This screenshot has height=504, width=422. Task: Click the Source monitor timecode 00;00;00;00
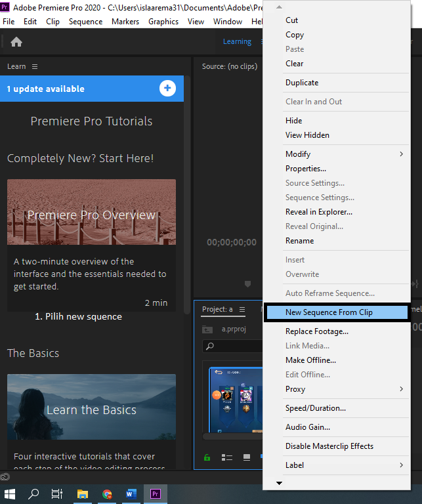[x=232, y=242]
